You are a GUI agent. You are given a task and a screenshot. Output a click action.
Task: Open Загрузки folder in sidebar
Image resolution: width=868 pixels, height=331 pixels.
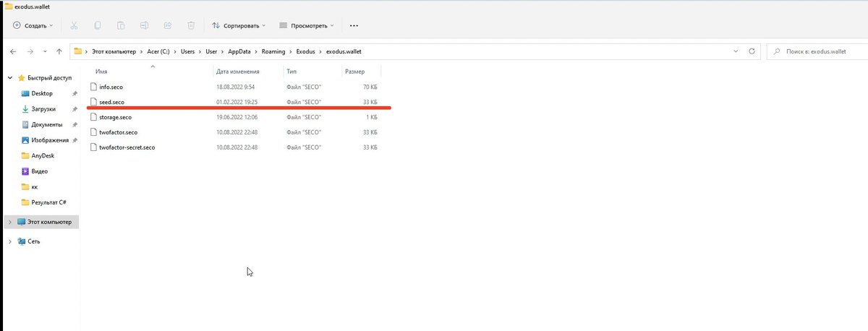(x=45, y=109)
